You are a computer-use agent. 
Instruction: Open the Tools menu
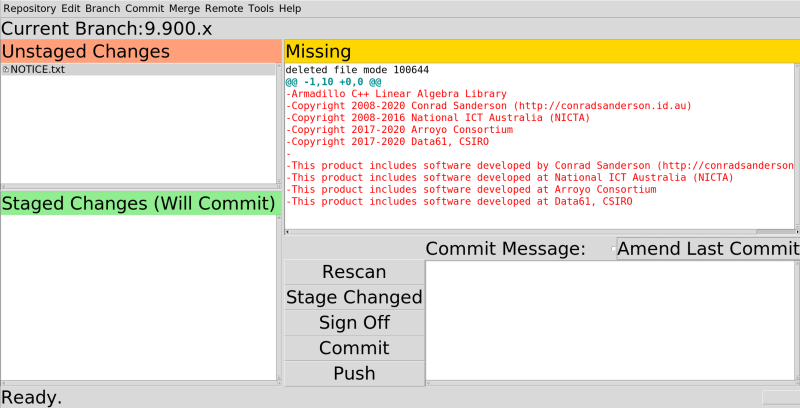(261, 8)
